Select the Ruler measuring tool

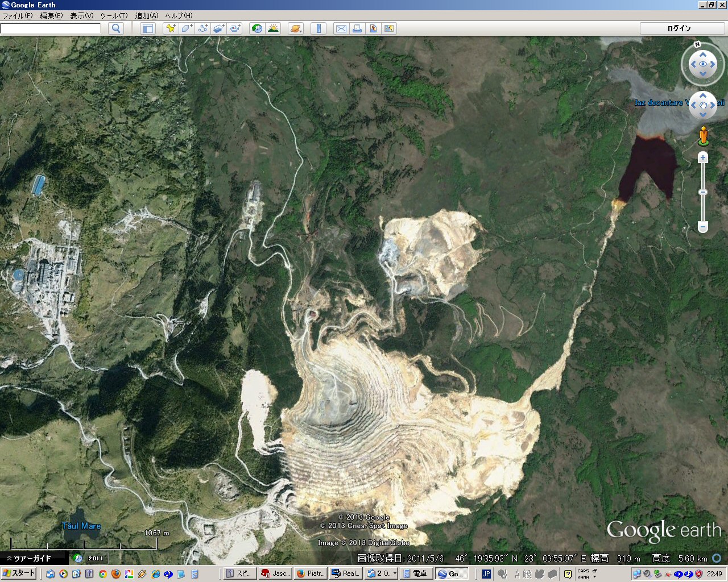tap(318, 28)
